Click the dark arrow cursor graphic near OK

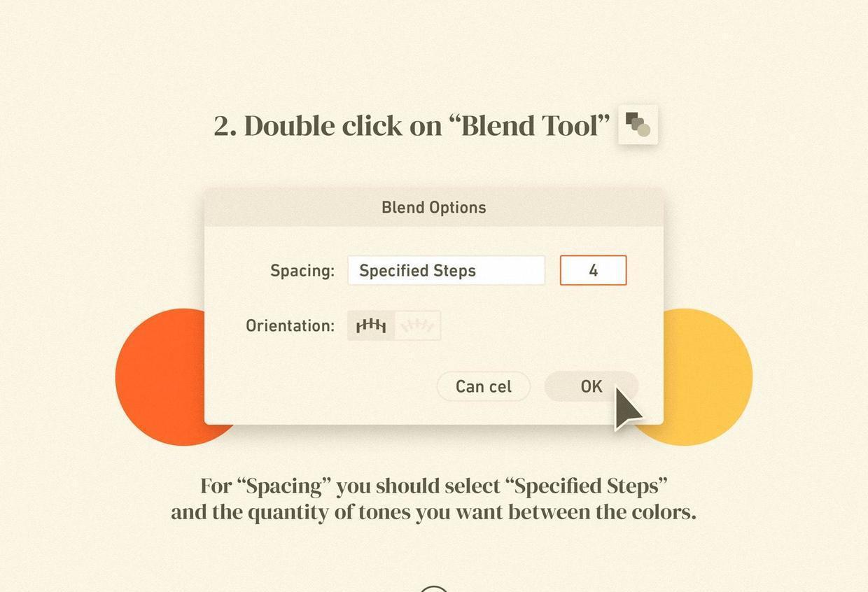[628, 409]
